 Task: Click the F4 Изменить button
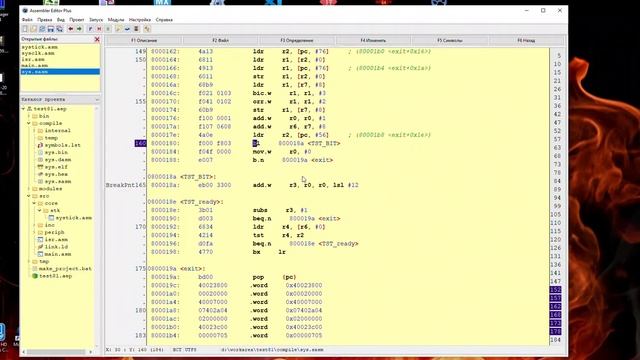[373, 40]
